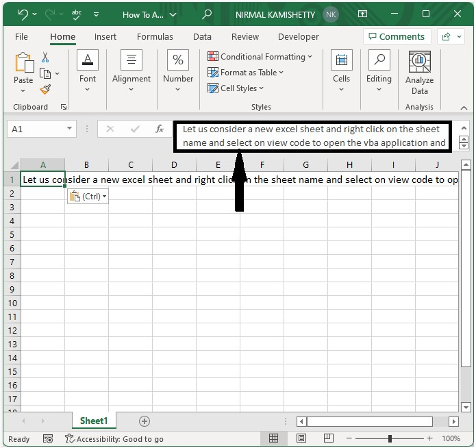Viewport: 476px width, 448px height.
Task: Click the Enter checkmark in formula bar
Action: coord(135,129)
